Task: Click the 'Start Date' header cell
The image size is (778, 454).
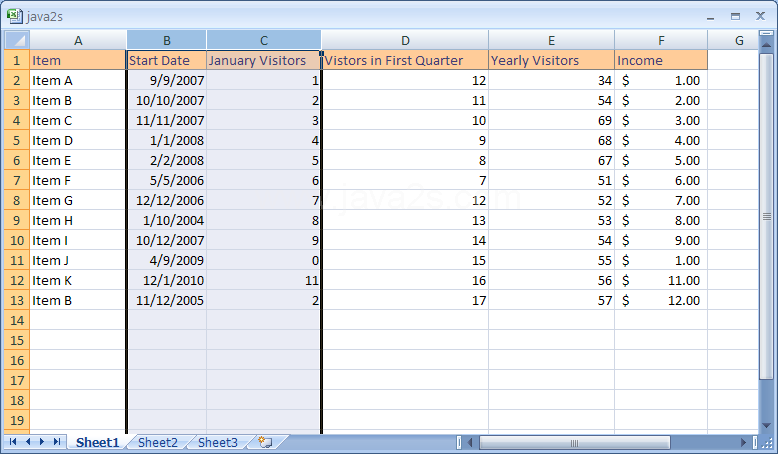Action: point(167,60)
